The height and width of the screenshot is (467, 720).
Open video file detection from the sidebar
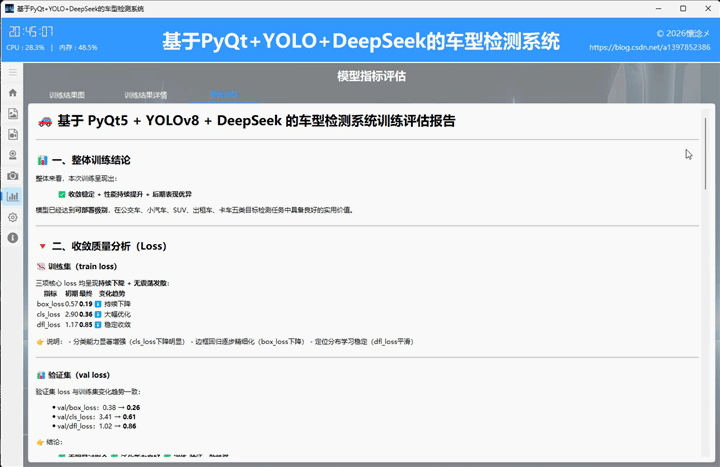tap(13, 134)
